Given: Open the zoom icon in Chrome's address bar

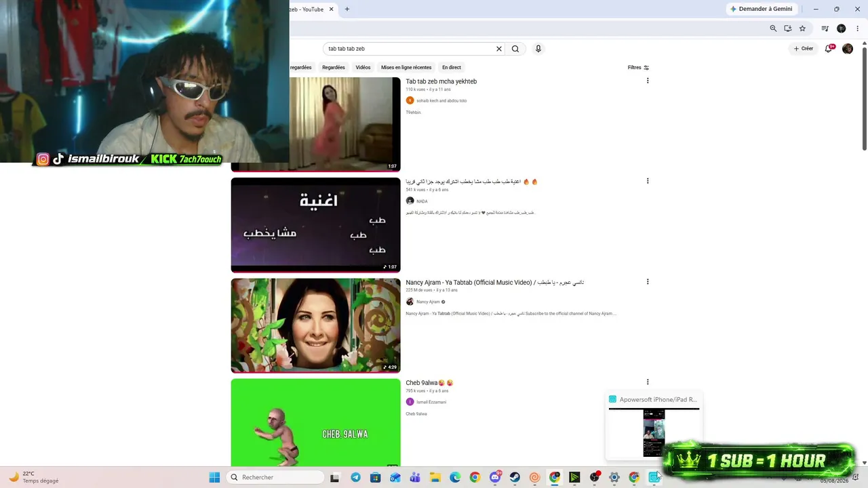Looking at the screenshot, I should pyautogui.click(x=773, y=28).
